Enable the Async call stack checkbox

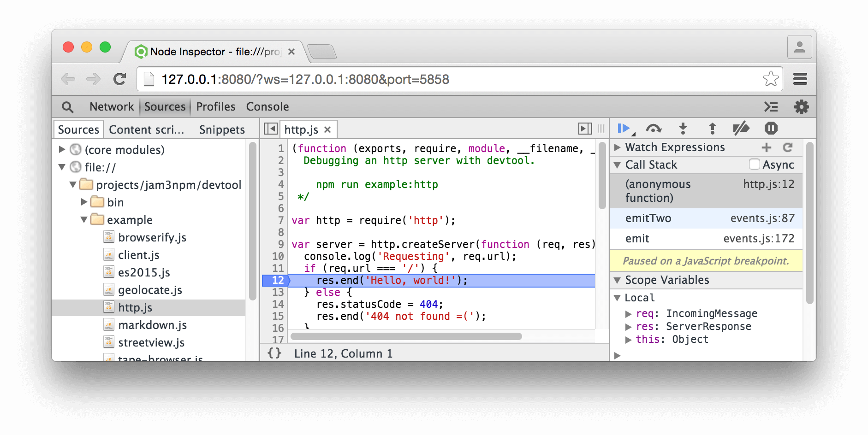(755, 164)
